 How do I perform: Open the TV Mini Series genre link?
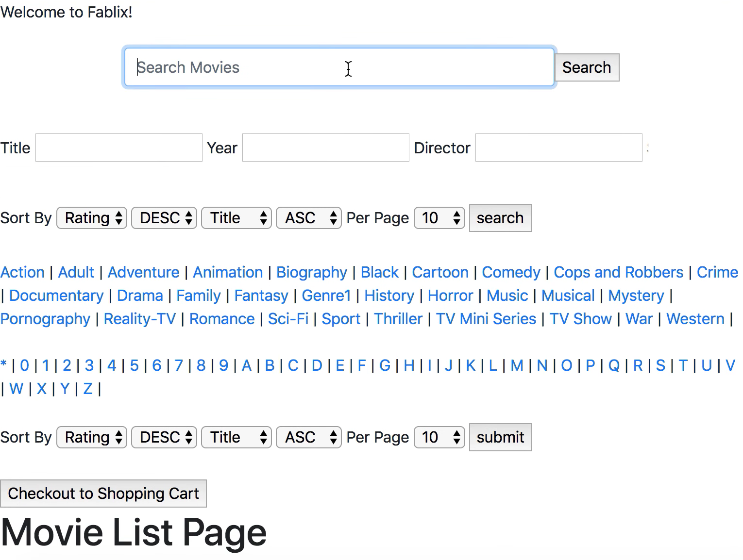(x=486, y=319)
